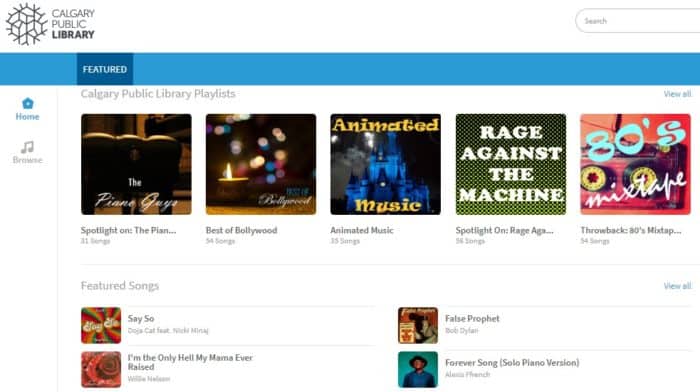The image size is (700, 392).
Task: Open Rage Against The Machine playlist cover
Action: coord(511,164)
